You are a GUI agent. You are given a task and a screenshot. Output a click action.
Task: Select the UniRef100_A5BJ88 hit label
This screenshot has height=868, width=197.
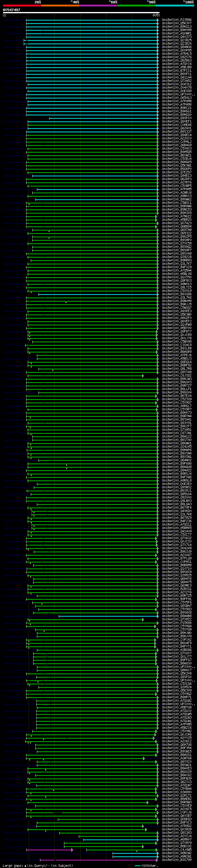point(176,67)
